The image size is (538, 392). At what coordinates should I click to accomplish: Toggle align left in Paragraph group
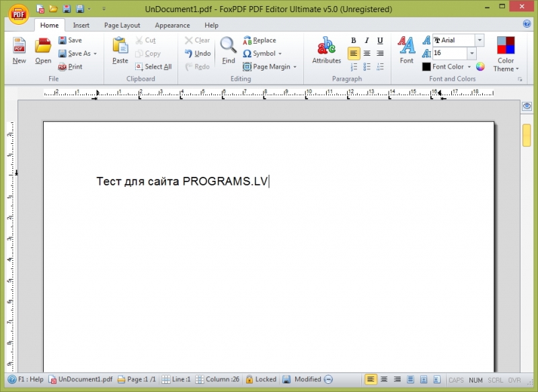click(354, 54)
